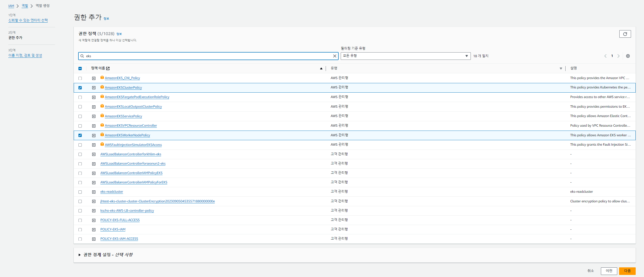This screenshot has width=644, height=277.
Task: Uncheck the AmazonEKSWorkerNodePolicy checkbox
Action: [x=80, y=135]
